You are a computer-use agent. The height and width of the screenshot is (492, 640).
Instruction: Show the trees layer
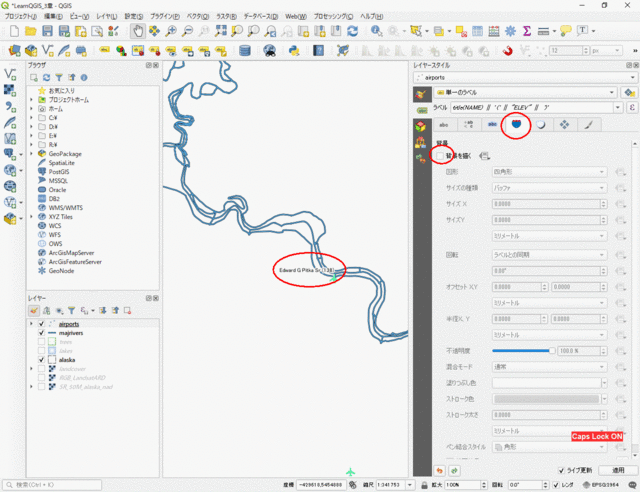41,342
